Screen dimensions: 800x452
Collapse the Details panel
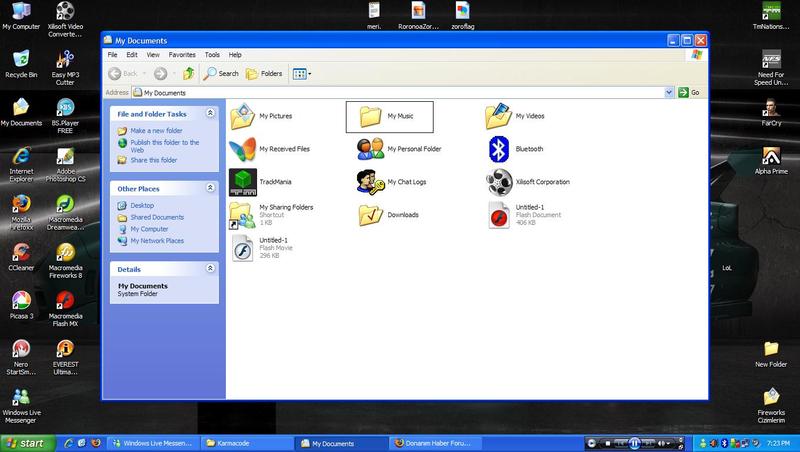pyautogui.click(x=210, y=269)
